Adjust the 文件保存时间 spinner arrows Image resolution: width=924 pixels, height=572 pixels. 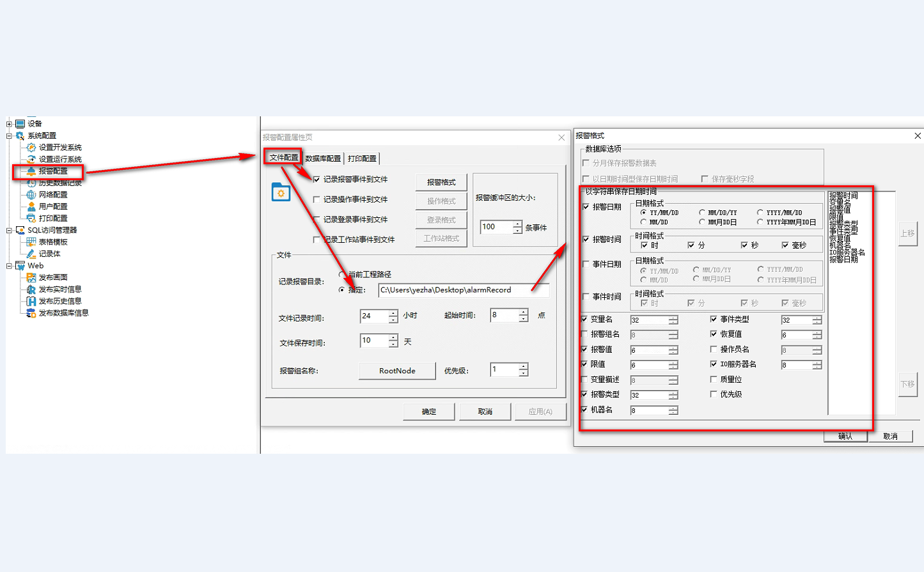click(393, 341)
